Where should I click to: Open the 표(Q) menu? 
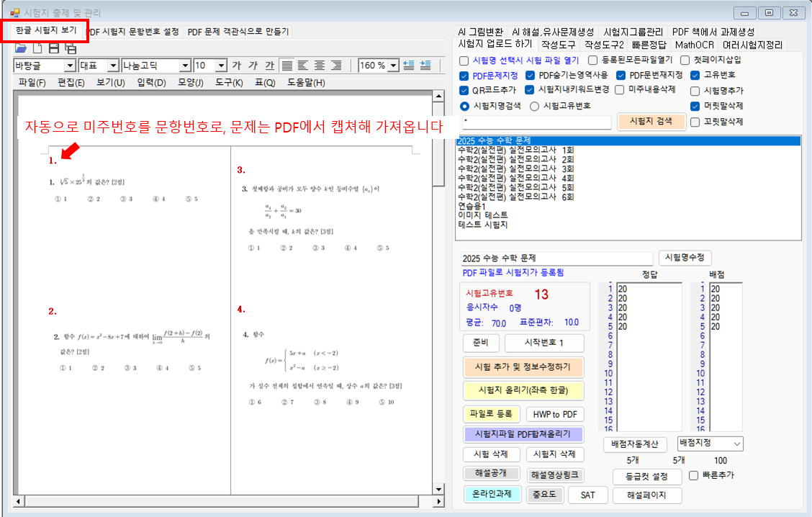point(265,83)
